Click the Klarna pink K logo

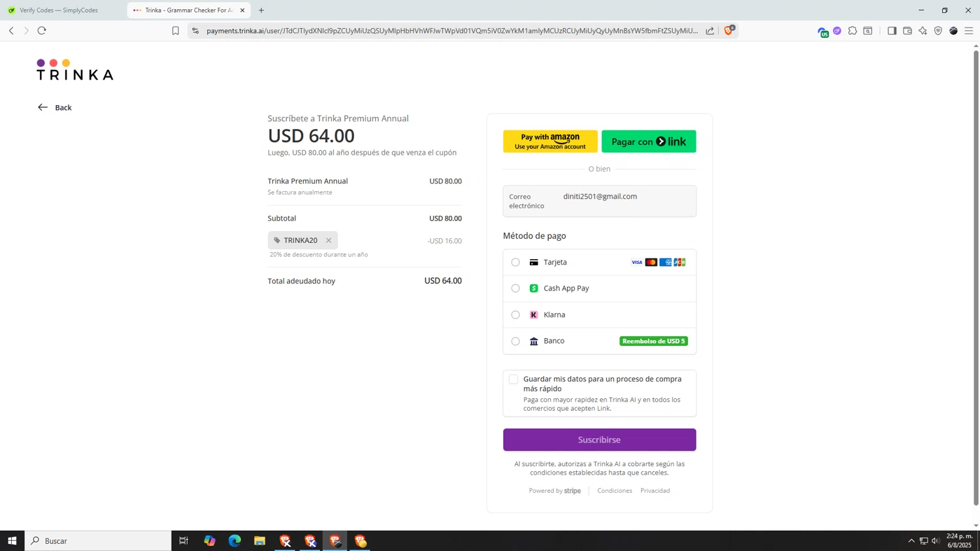click(x=534, y=315)
